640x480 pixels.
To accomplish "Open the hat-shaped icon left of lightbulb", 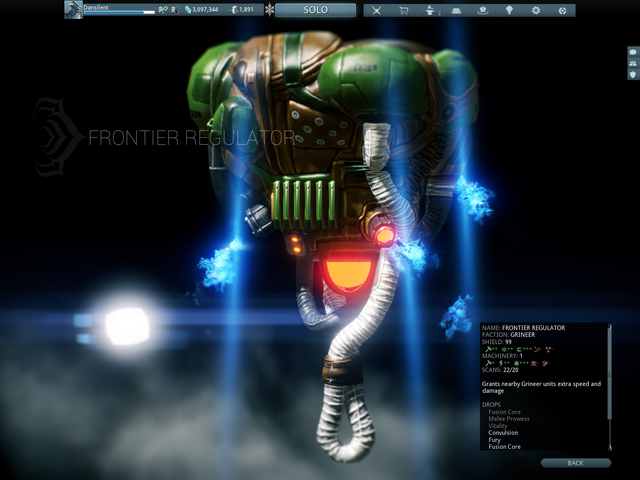I will pos(483,11).
